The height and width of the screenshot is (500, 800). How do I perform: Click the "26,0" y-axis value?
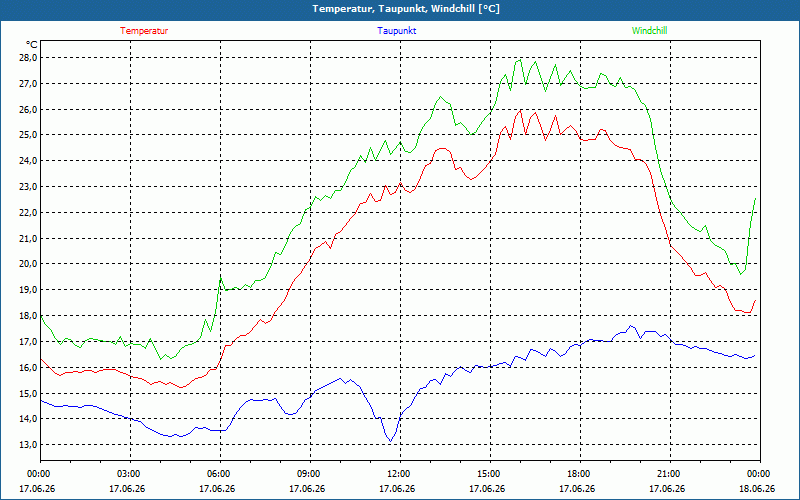pyautogui.click(x=29, y=110)
